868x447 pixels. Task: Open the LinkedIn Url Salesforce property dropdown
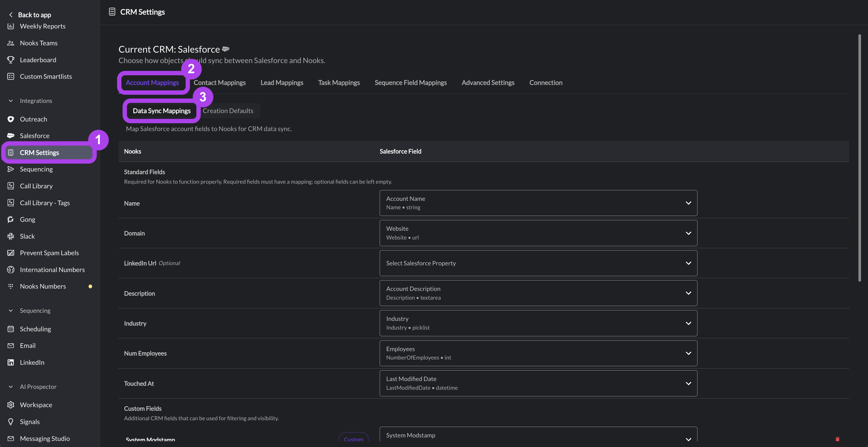tap(538, 263)
